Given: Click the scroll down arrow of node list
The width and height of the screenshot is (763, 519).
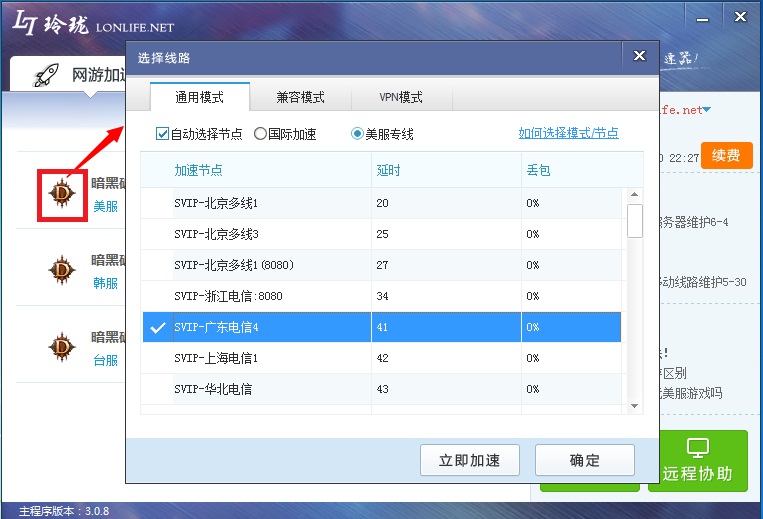Looking at the screenshot, I should click(x=635, y=406).
